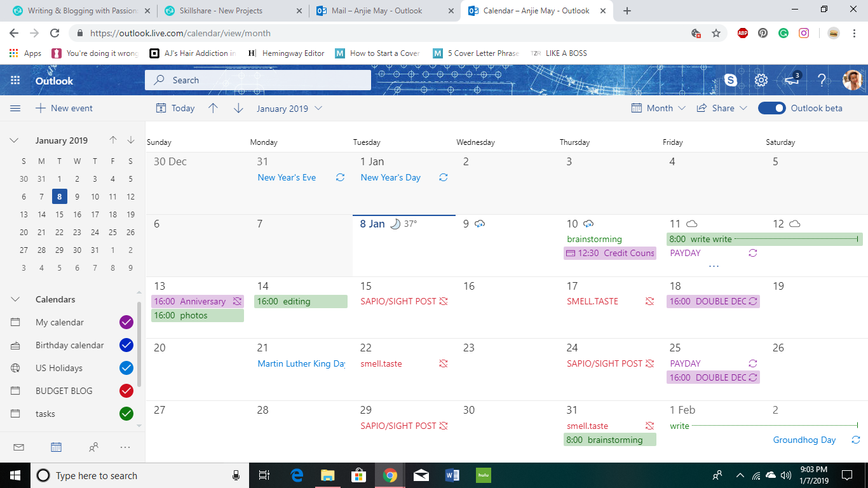Image resolution: width=868 pixels, height=488 pixels.
Task: Click the browser address bar URL
Action: click(180, 33)
